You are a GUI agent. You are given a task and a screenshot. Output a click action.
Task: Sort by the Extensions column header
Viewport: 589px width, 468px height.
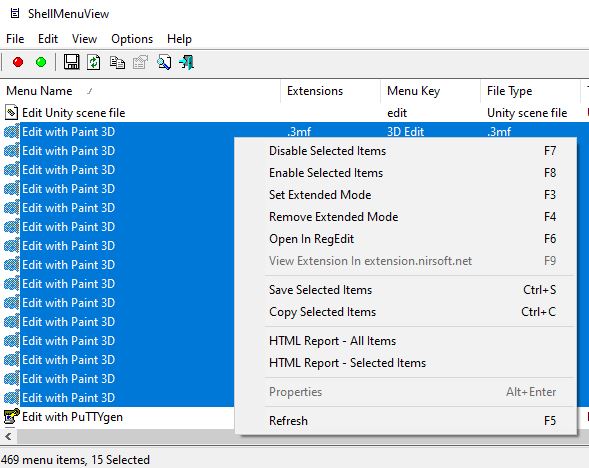click(330, 91)
